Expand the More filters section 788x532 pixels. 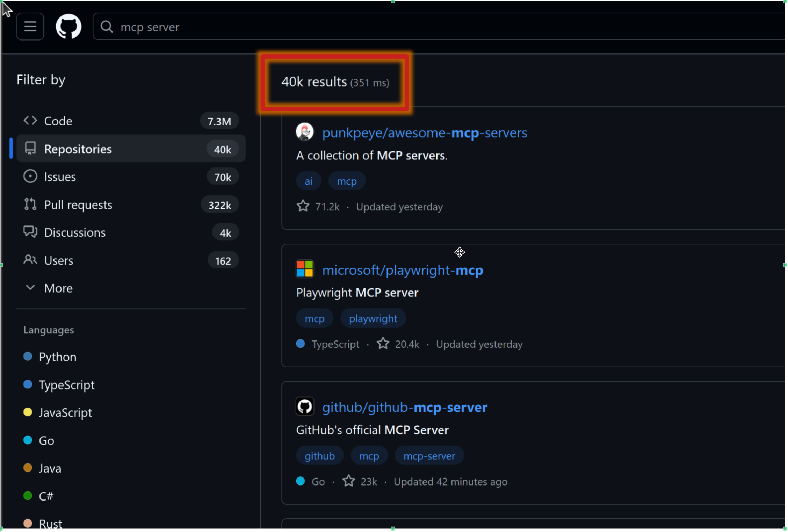[58, 288]
